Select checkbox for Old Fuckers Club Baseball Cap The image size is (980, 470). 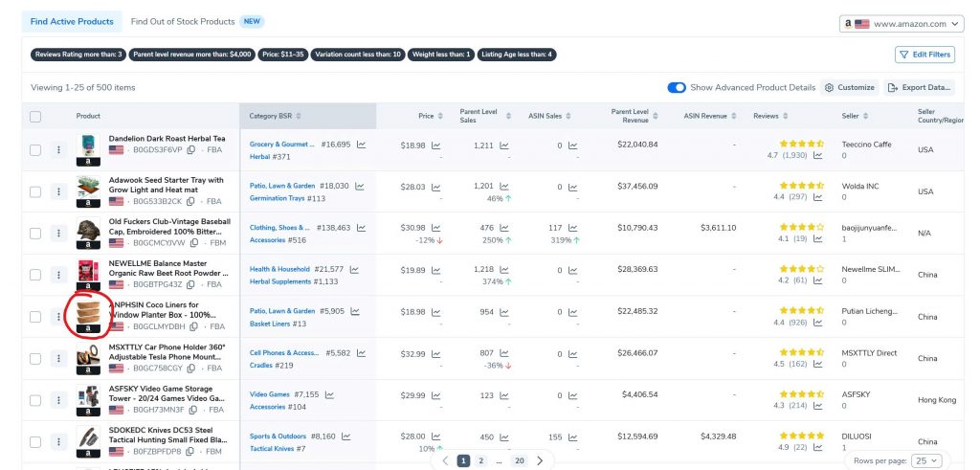coord(35,234)
